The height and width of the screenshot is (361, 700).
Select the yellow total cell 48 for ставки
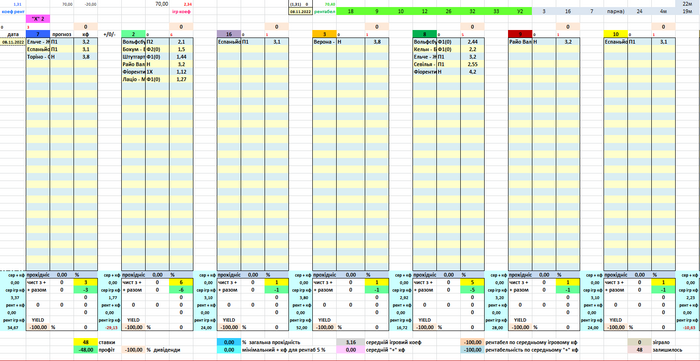(x=85, y=341)
